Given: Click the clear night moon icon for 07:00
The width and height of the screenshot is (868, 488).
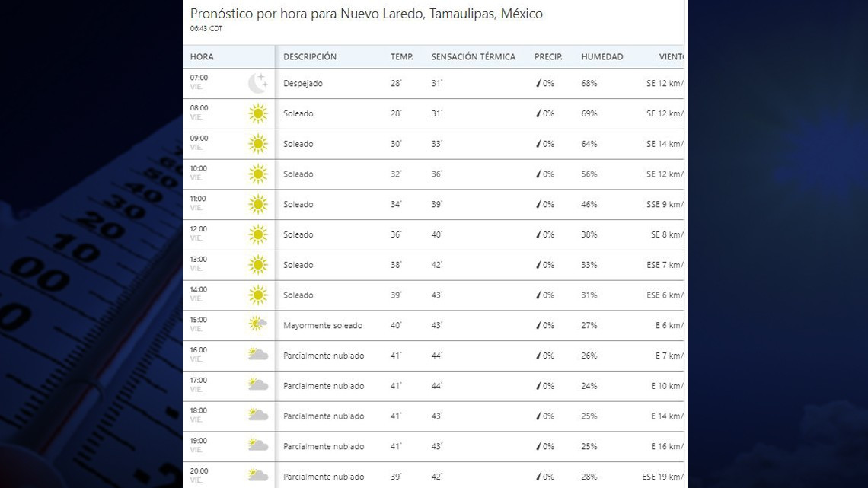Looking at the screenshot, I should [257, 82].
